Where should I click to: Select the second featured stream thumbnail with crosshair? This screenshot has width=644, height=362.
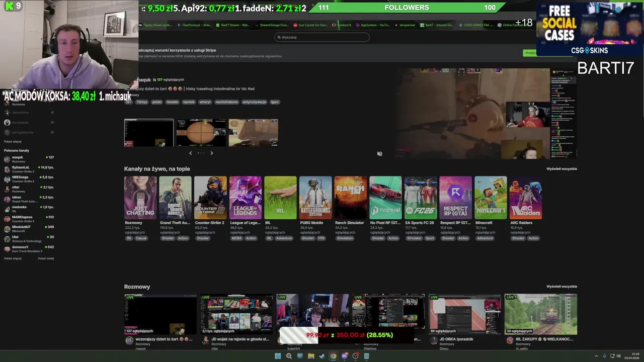pyautogui.click(x=201, y=133)
